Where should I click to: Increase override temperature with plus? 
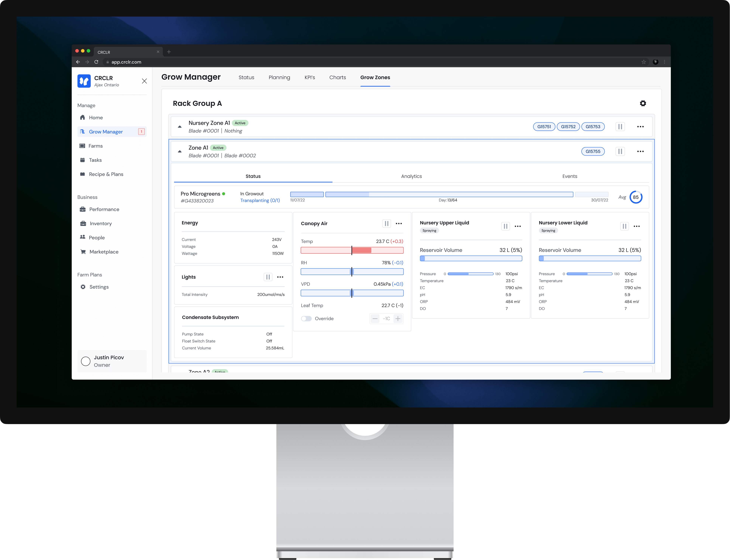398,319
